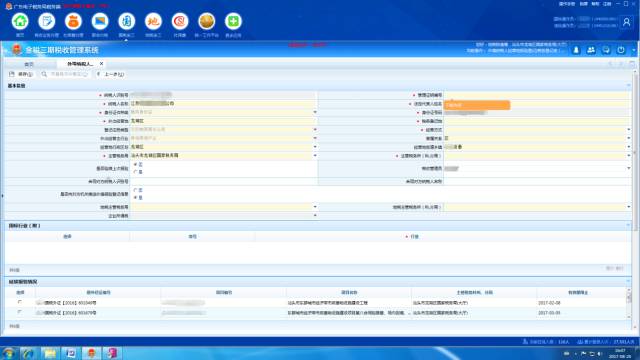Click the orange money bag icon

point(73,21)
